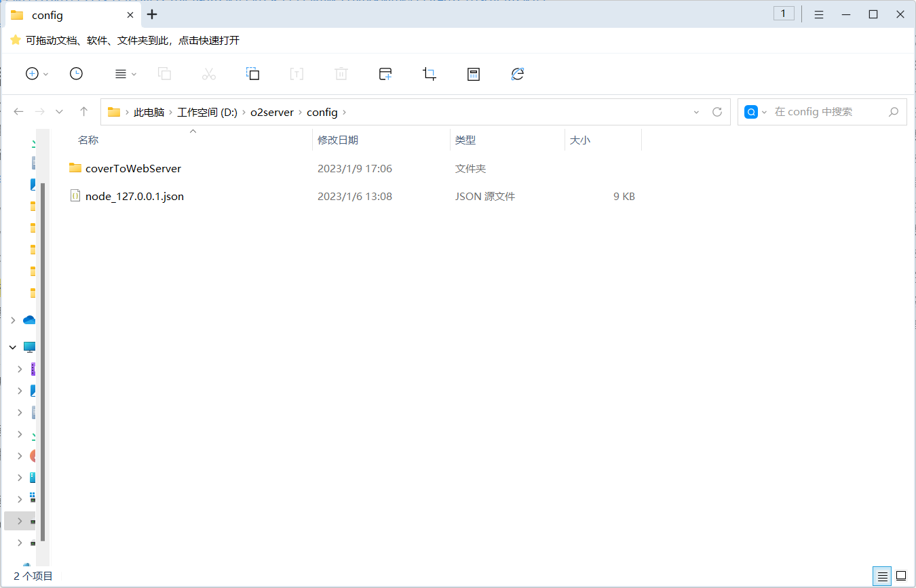Open the hamburger main menu

click(x=819, y=14)
